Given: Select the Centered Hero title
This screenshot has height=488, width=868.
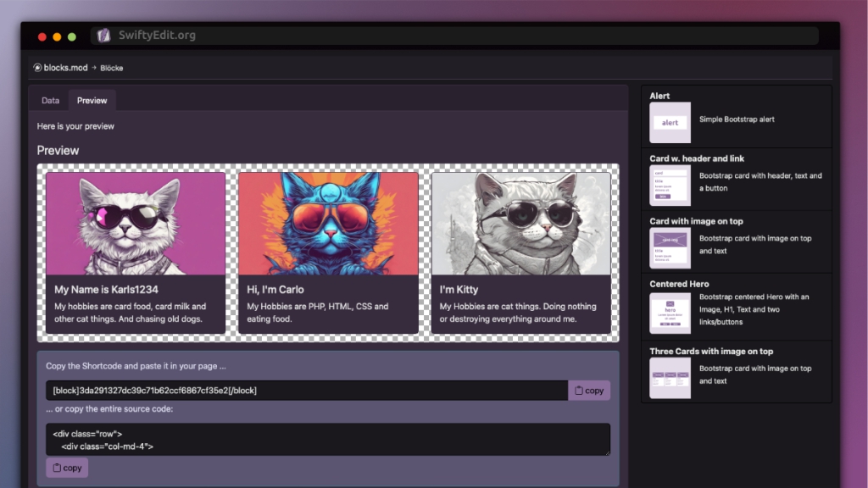Looking at the screenshot, I should point(679,284).
